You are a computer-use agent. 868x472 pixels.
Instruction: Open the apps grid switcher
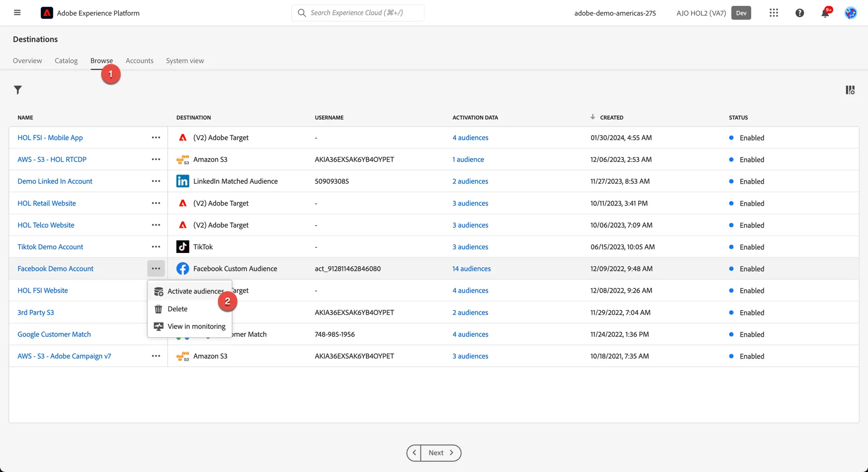(x=774, y=13)
